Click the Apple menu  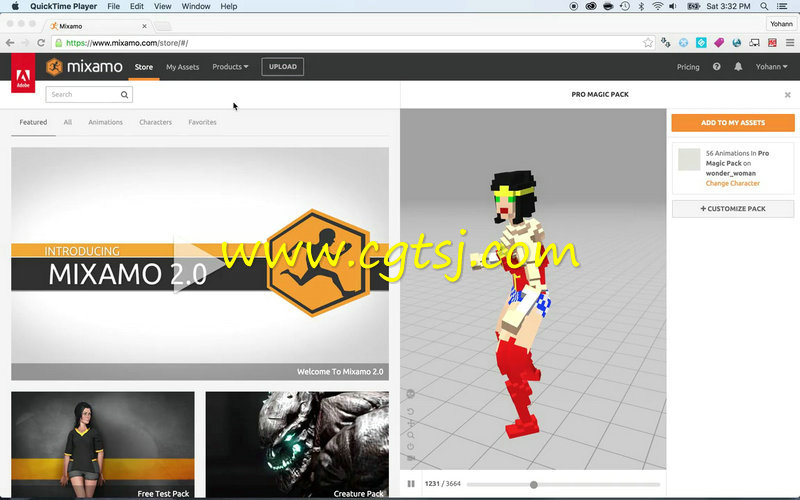tap(15, 6)
